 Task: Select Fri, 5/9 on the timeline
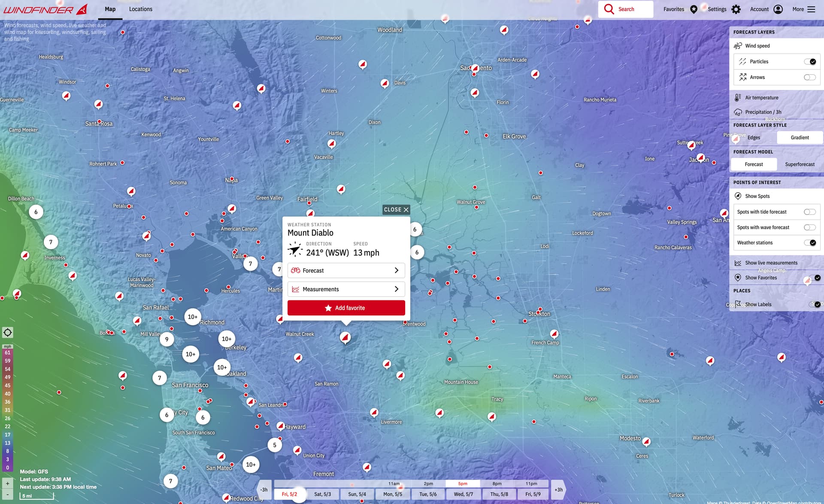click(533, 494)
